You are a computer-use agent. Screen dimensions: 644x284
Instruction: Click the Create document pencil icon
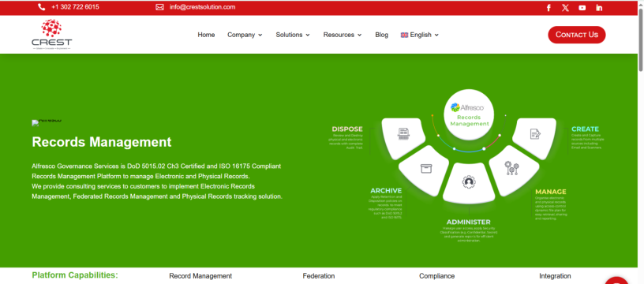point(535,134)
